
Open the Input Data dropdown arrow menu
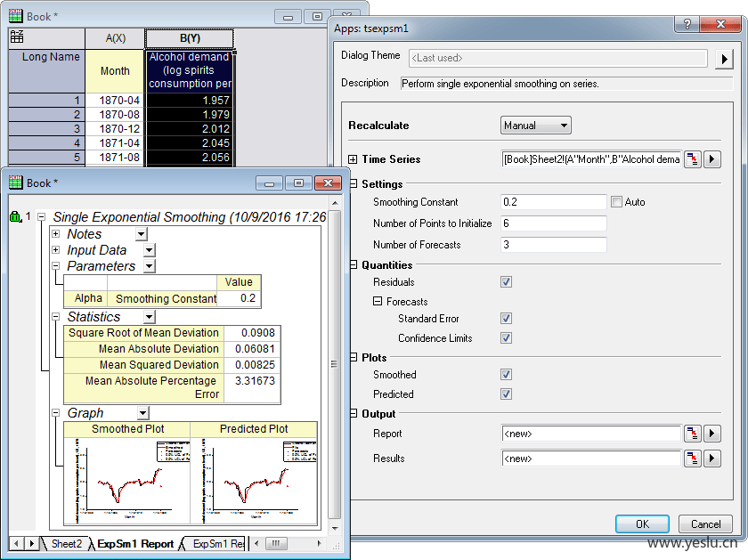[x=150, y=250]
